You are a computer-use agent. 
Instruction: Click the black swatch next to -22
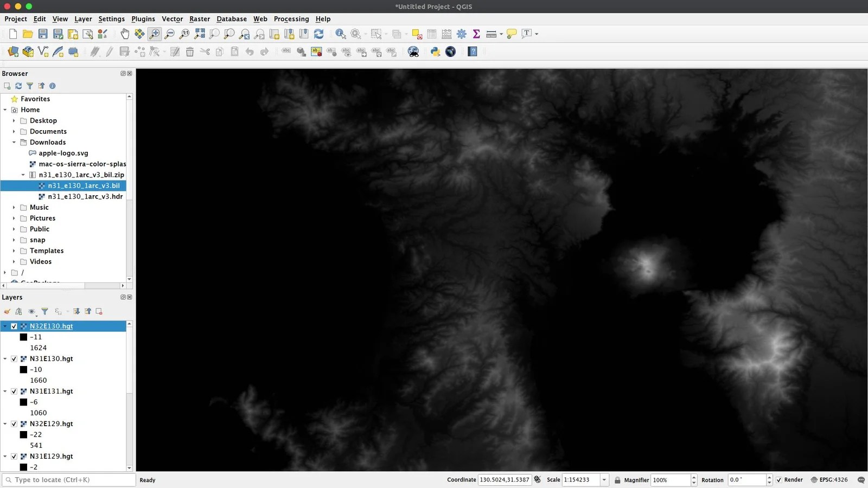23,435
